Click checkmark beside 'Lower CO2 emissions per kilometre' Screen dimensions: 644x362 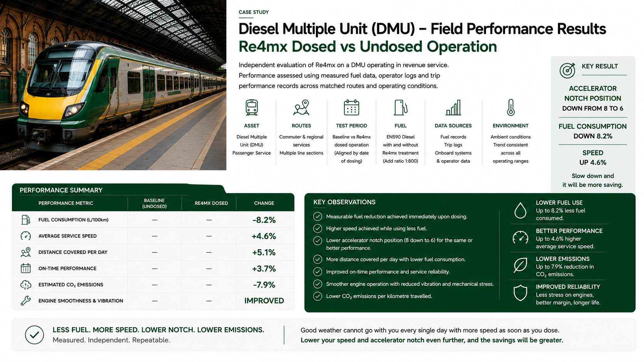pos(317,296)
